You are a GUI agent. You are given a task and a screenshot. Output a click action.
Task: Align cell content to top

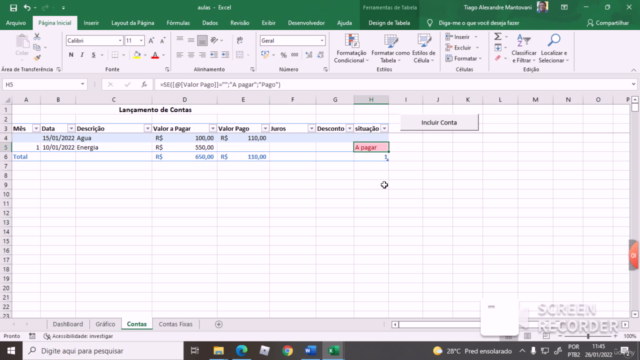[x=180, y=40]
